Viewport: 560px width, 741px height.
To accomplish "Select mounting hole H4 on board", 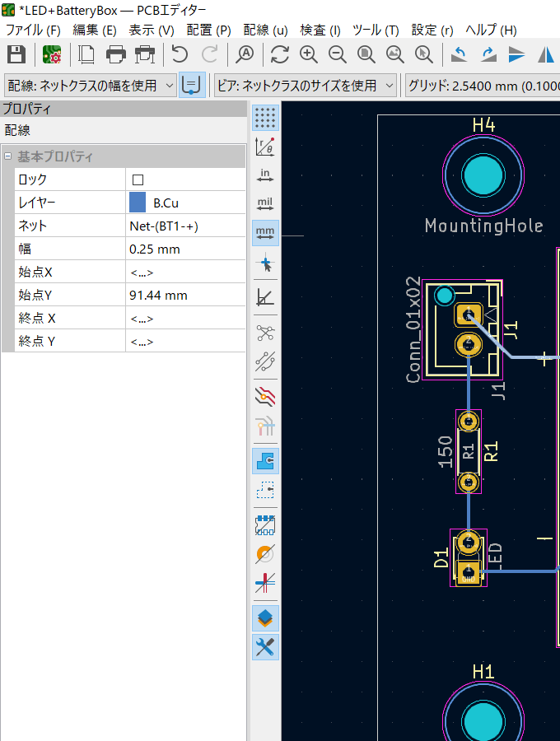I will [483, 175].
